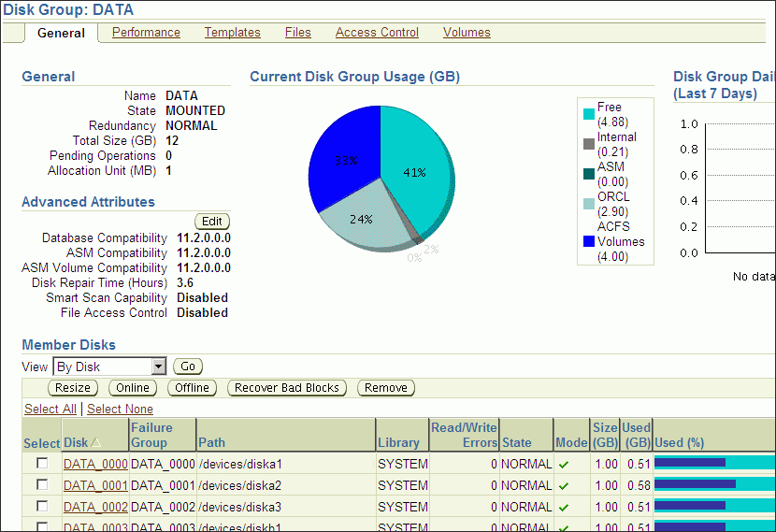776x532 pixels.
Task: Click the Free legend color square
Action: pos(589,115)
